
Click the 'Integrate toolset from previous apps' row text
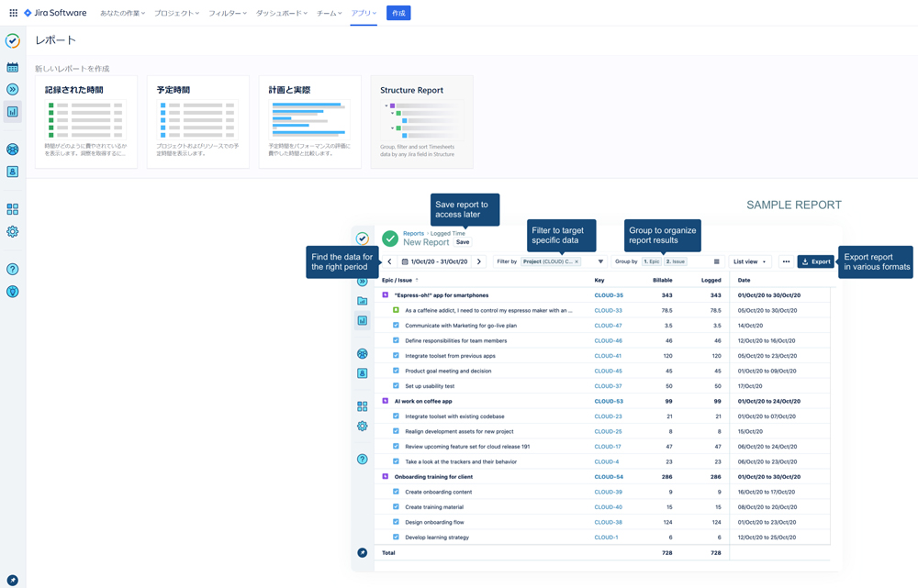[450, 356]
